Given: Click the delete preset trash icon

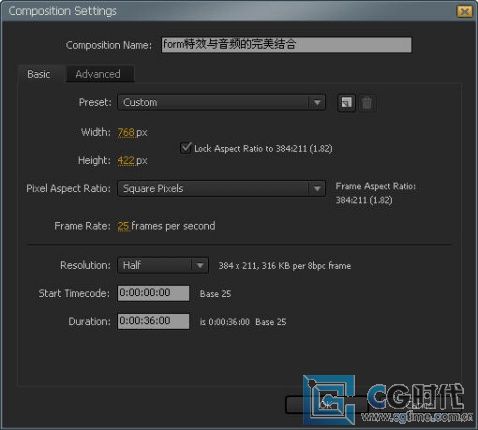Looking at the screenshot, I should point(367,103).
